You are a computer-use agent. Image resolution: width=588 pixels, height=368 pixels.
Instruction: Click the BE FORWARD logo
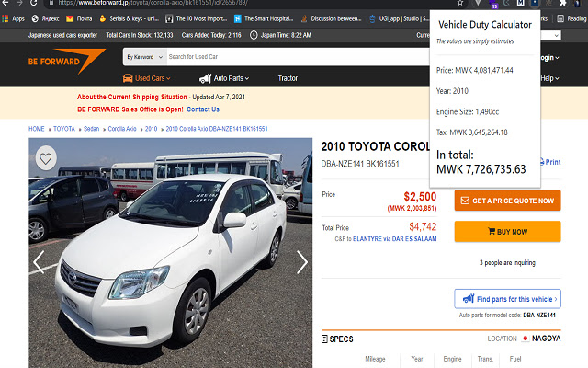67,62
